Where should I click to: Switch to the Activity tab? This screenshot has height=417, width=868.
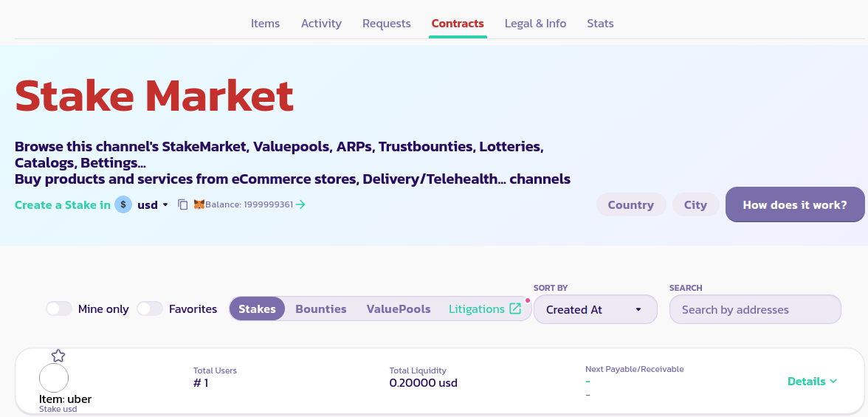[x=321, y=24]
